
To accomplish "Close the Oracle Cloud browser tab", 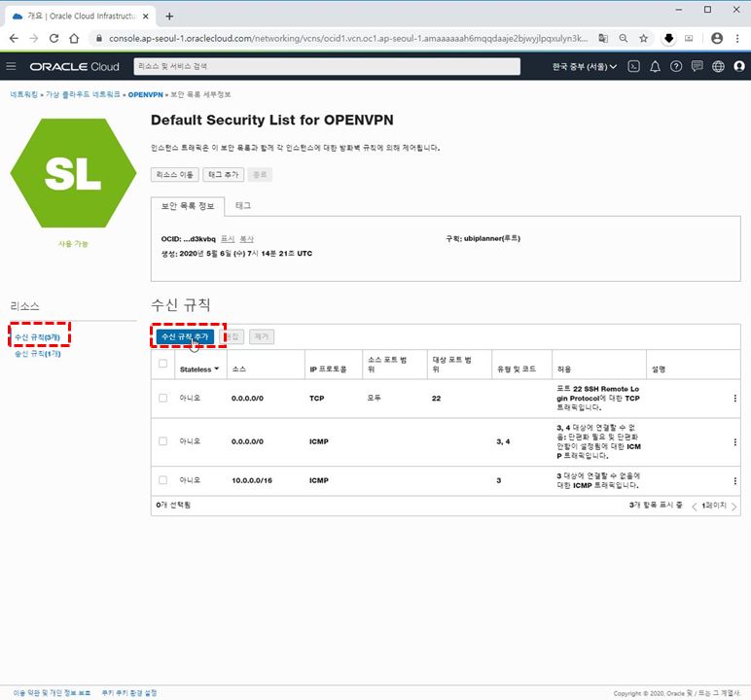I will pos(146,17).
